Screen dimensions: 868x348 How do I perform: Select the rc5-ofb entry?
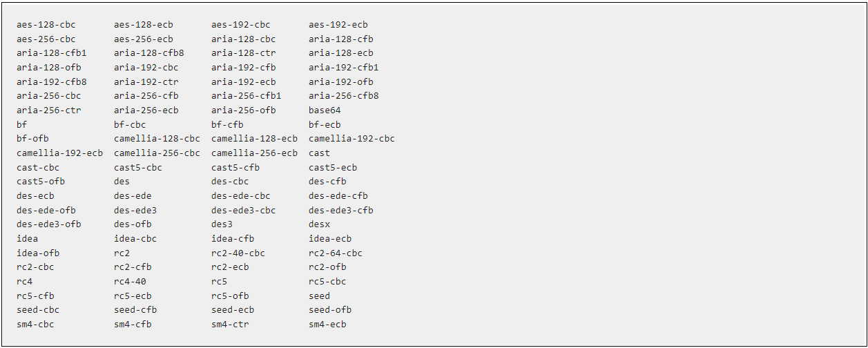click(x=230, y=296)
